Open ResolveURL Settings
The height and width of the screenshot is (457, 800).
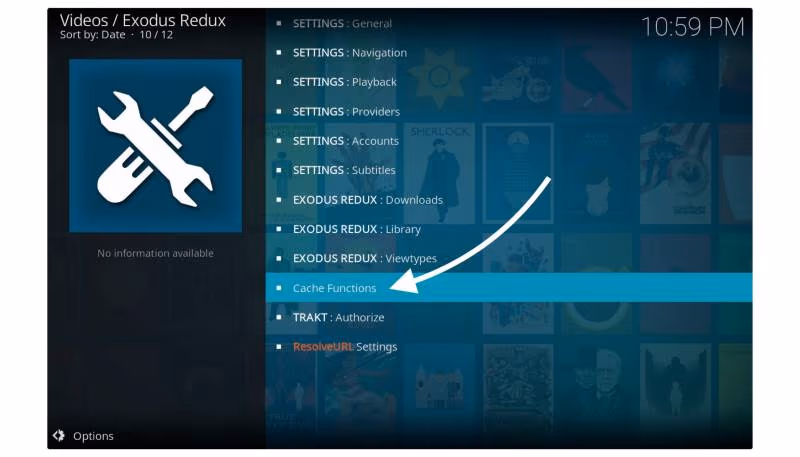point(509,347)
